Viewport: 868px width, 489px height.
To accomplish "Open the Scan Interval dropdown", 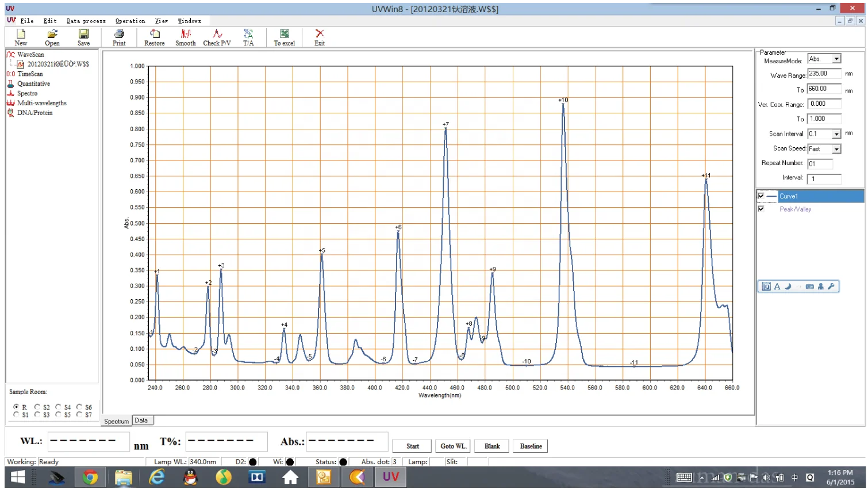I will pyautogui.click(x=837, y=134).
